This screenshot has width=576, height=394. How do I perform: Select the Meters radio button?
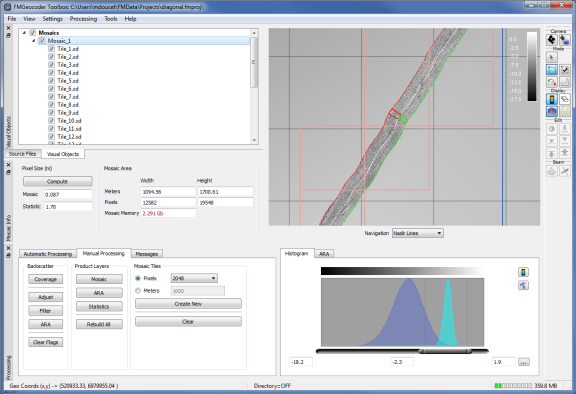point(138,291)
